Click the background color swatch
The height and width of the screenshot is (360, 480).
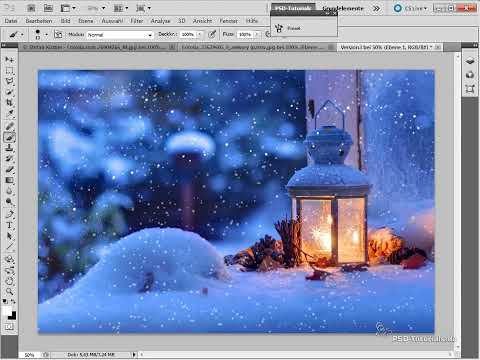[13, 316]
